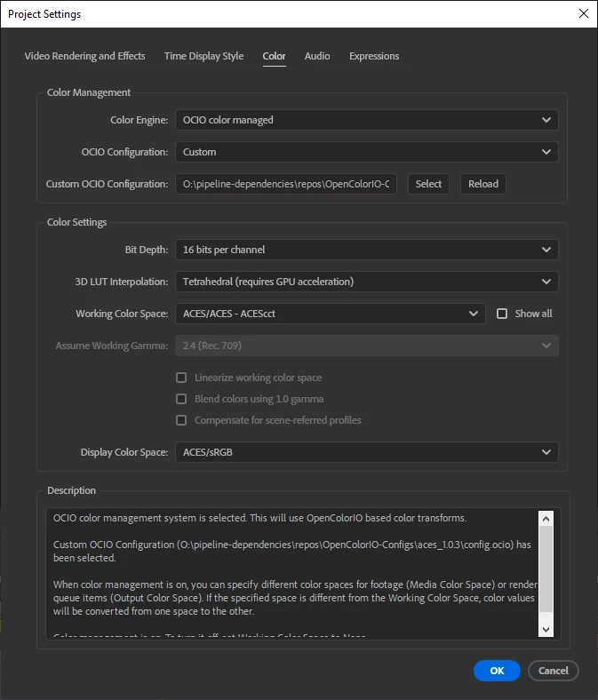Screen dimensions: 598x700
Task: Open the Color Engine dropdown
Action: pos(367,120)
